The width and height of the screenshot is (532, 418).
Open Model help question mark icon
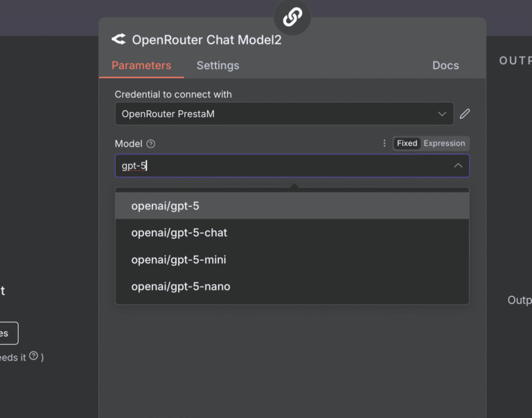(150, 144)
